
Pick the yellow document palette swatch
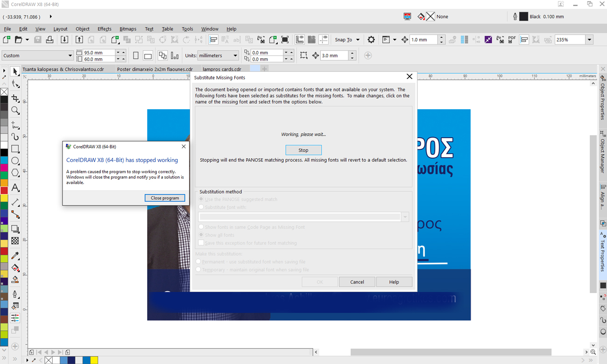(94, 360)
